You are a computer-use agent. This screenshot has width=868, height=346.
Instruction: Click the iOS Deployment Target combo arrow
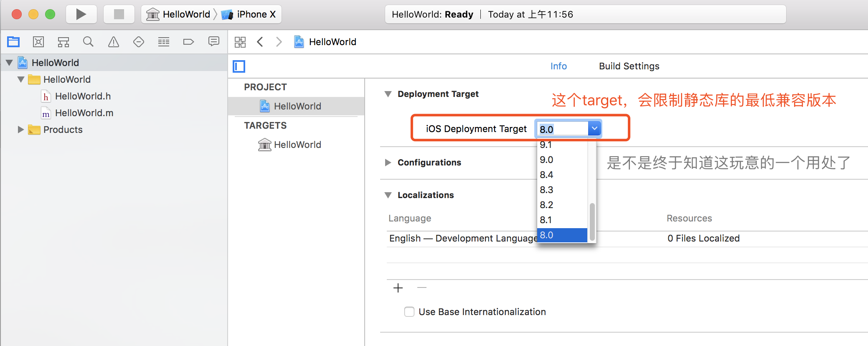pos(594,128)
